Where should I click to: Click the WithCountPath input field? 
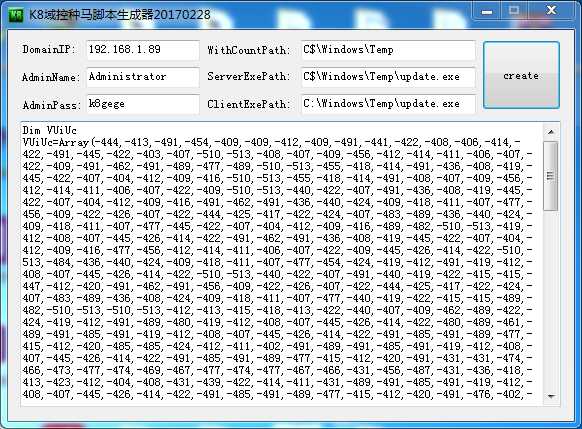point(388,50)
